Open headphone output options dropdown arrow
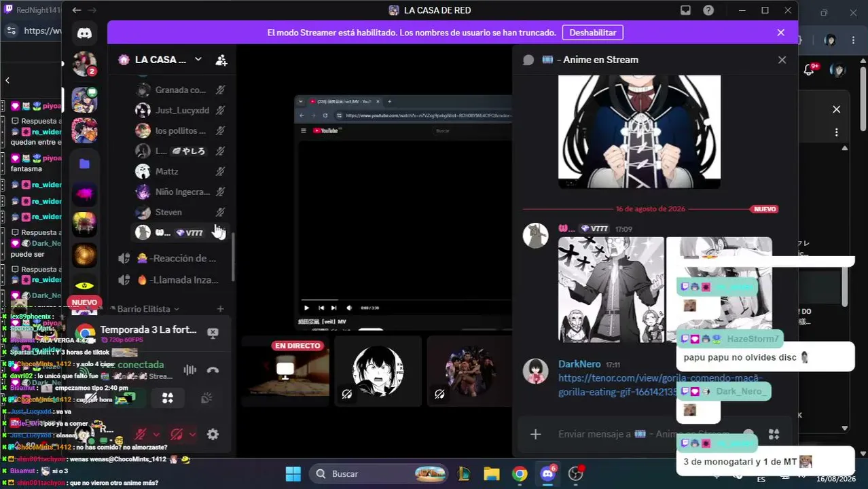This screenshot has height=489, width=868. point(192,434)
